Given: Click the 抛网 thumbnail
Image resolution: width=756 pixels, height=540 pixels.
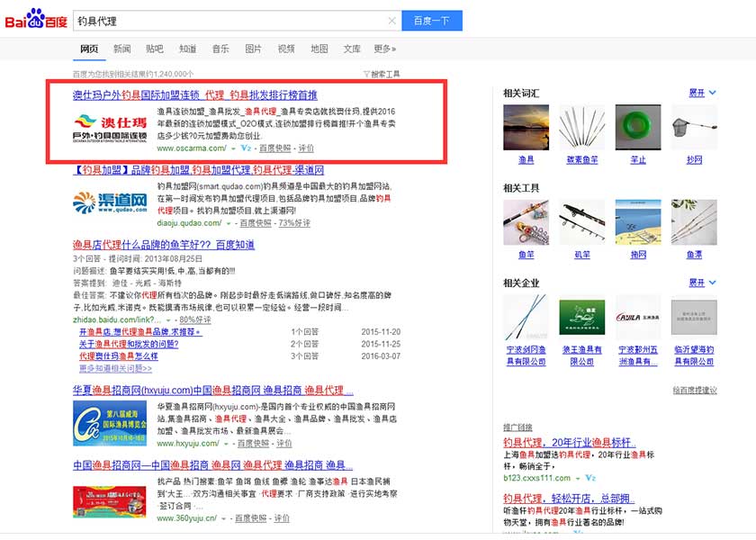Looking at the screenshot, I should [638, 222].
